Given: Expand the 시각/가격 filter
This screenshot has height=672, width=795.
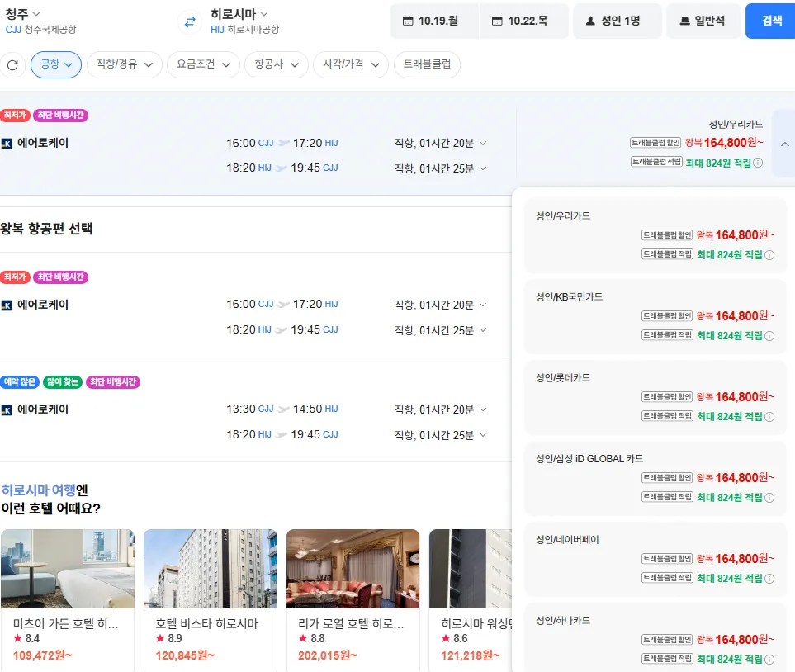Looking at the screenshot, I should [x=351, y=64].
